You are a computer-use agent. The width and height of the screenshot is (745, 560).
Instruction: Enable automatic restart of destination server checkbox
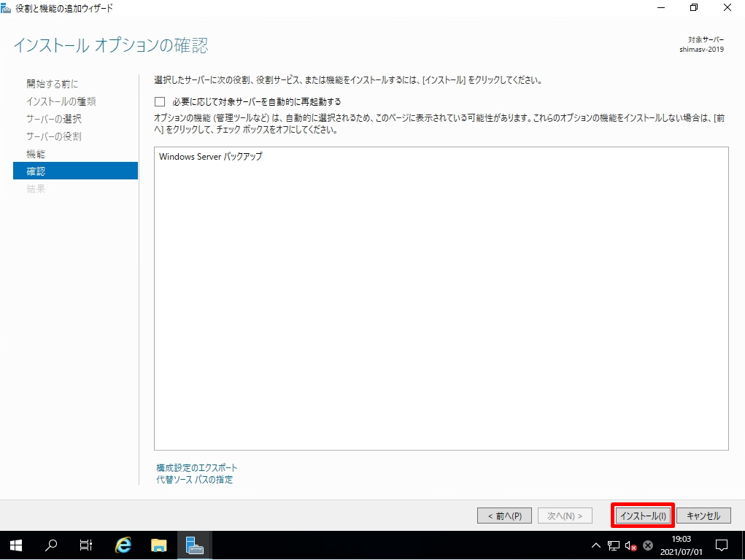coord(160,101)
